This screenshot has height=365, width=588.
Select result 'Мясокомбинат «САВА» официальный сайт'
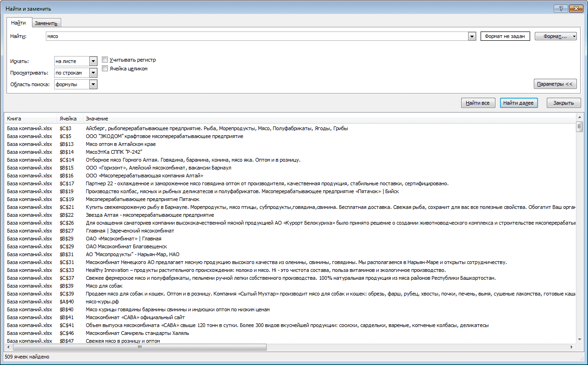[290, 317]
